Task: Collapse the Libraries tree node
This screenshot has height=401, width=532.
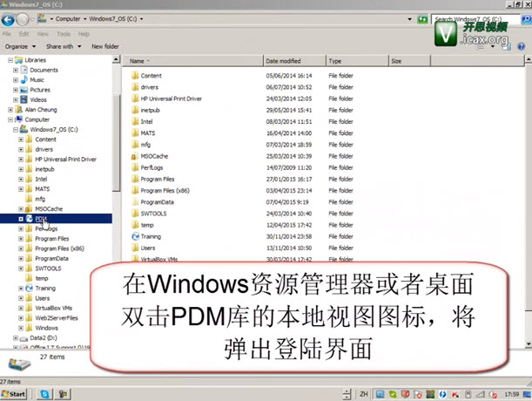Action: pos(10,60)
